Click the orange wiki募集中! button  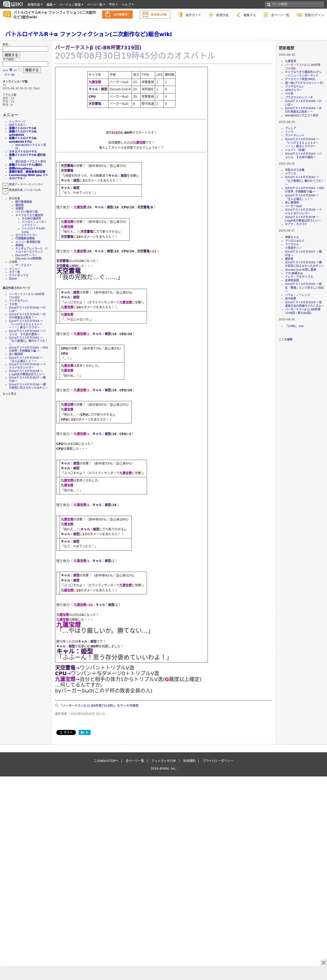pyautogui.click(x=117, y=15)
